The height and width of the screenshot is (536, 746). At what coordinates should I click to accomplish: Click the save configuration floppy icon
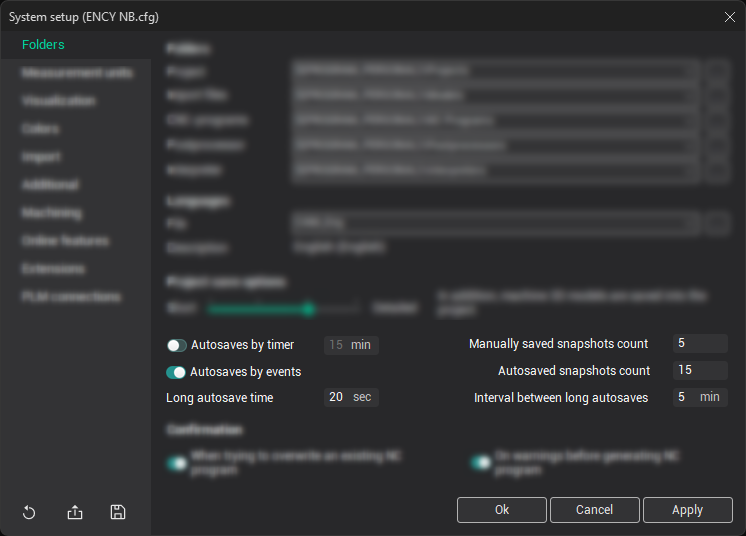(x=118, y=512)
